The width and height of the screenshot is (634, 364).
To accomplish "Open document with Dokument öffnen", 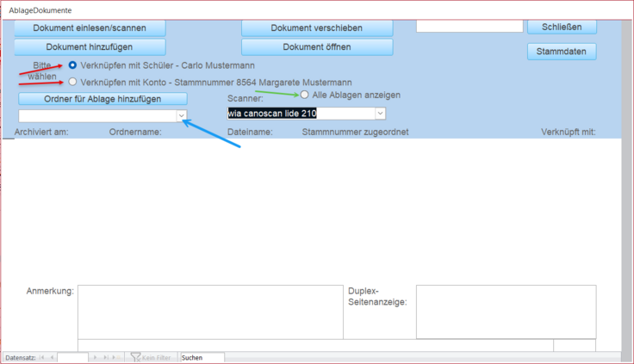I will pyautogui.click(x=316, y=46).
